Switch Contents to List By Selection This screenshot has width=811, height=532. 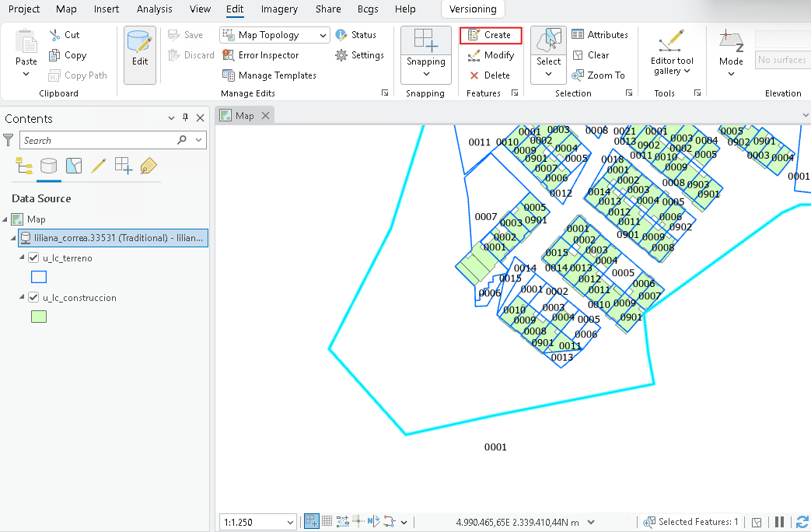tap(73, 166)
